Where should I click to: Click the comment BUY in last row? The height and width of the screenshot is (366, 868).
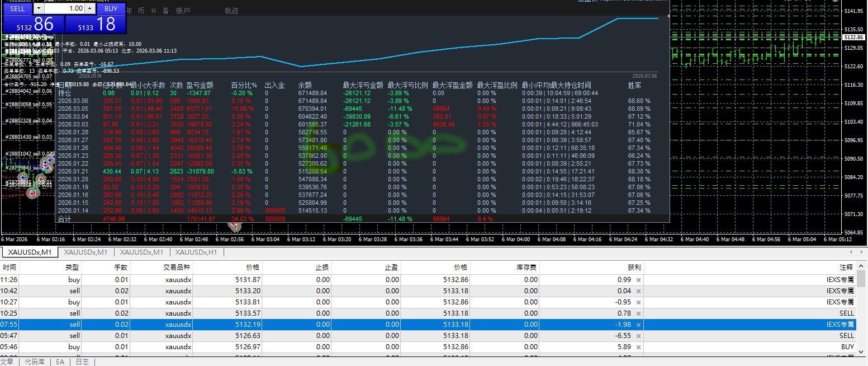(847, 347)
